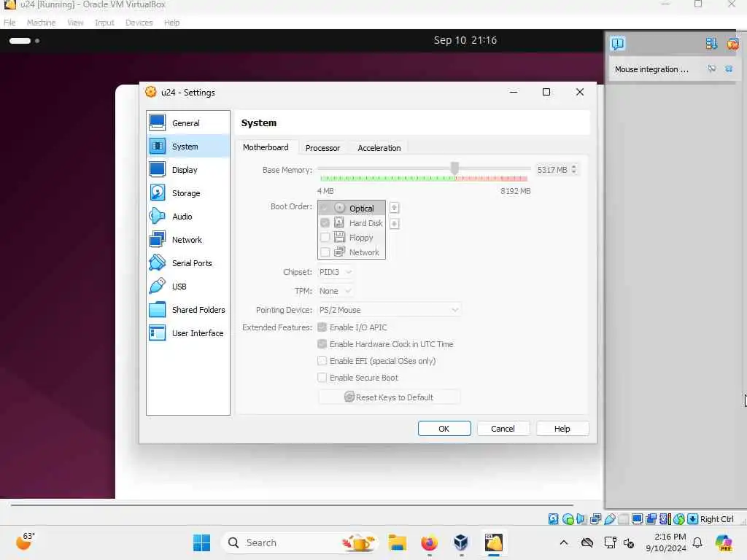Switch to the Processor tab
The height and width of the screenshot is (560, 747).
click(322, 148)
